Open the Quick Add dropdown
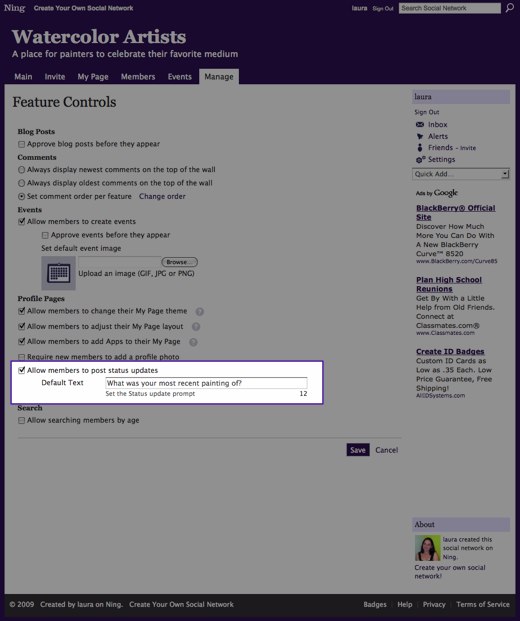 point(461,174)
